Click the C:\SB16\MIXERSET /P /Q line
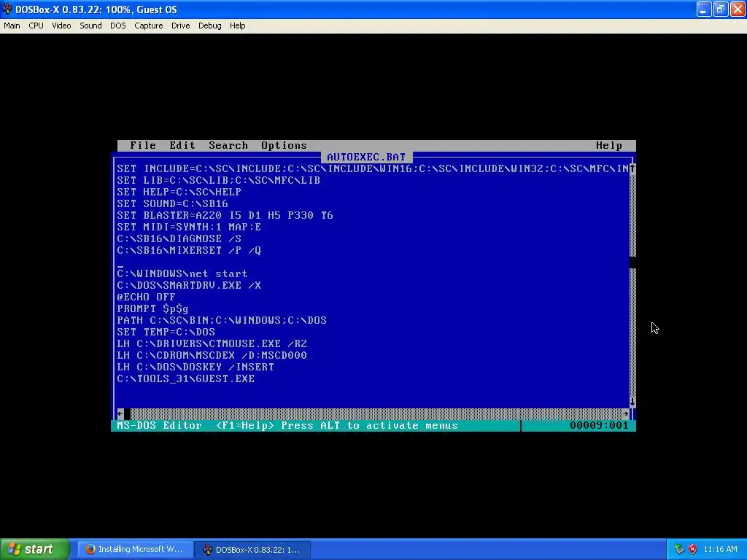The image size is (747, 560). click(189, 251)
